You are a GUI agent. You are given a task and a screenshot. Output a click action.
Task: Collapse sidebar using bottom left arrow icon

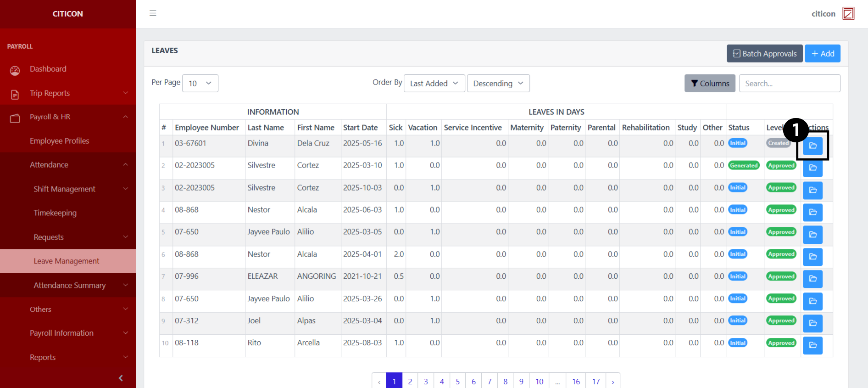[121, 378]
